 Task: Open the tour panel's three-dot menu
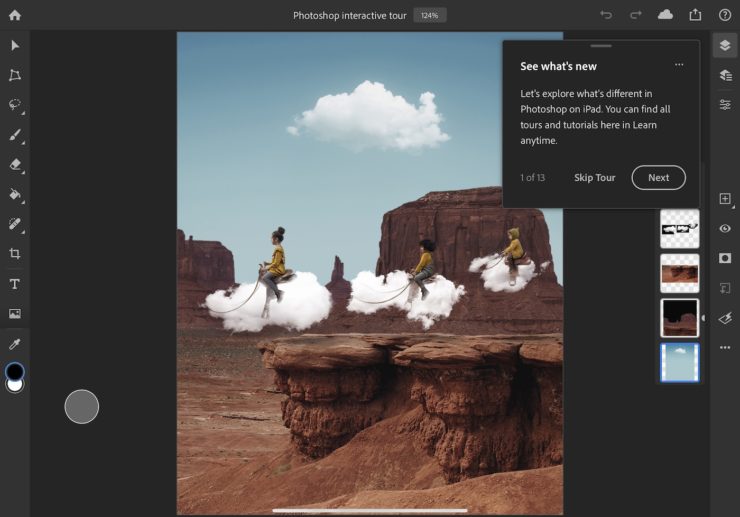tap(679, 65)
